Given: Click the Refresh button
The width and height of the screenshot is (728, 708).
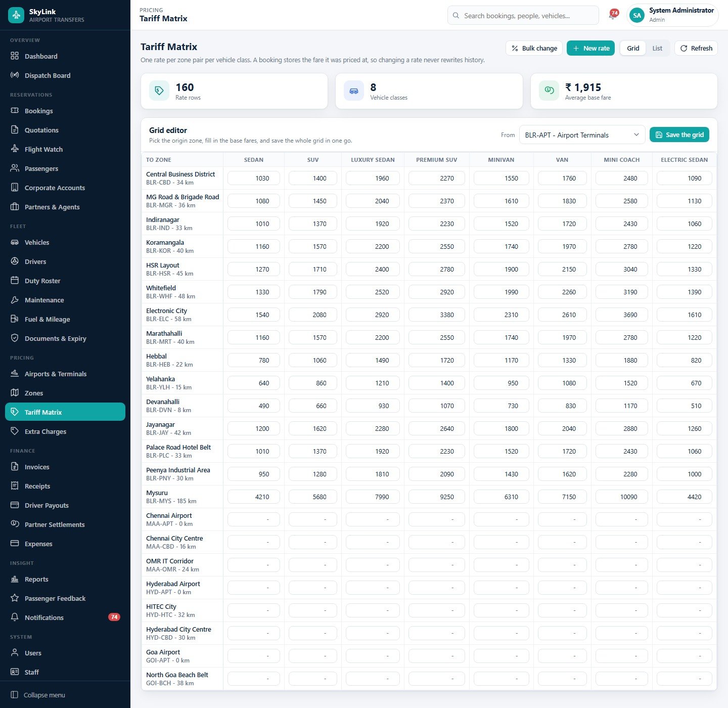Looking at the screenshot, I should [696, 48].
